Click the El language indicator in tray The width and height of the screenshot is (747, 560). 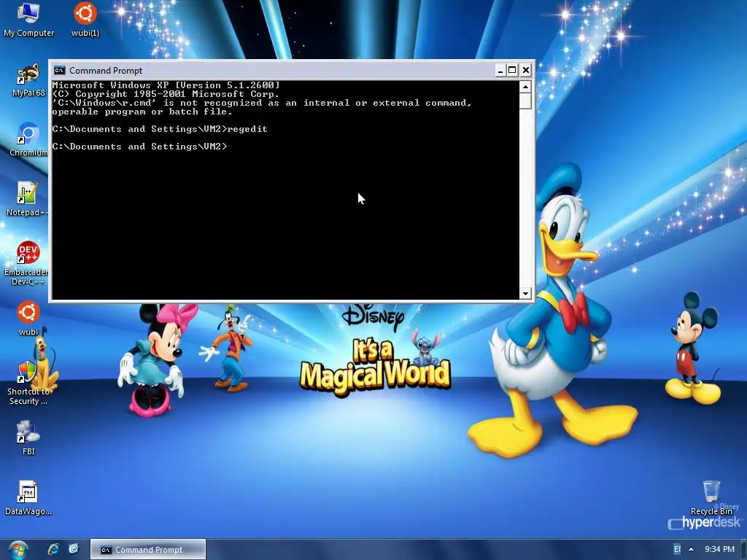pos(677,549)
